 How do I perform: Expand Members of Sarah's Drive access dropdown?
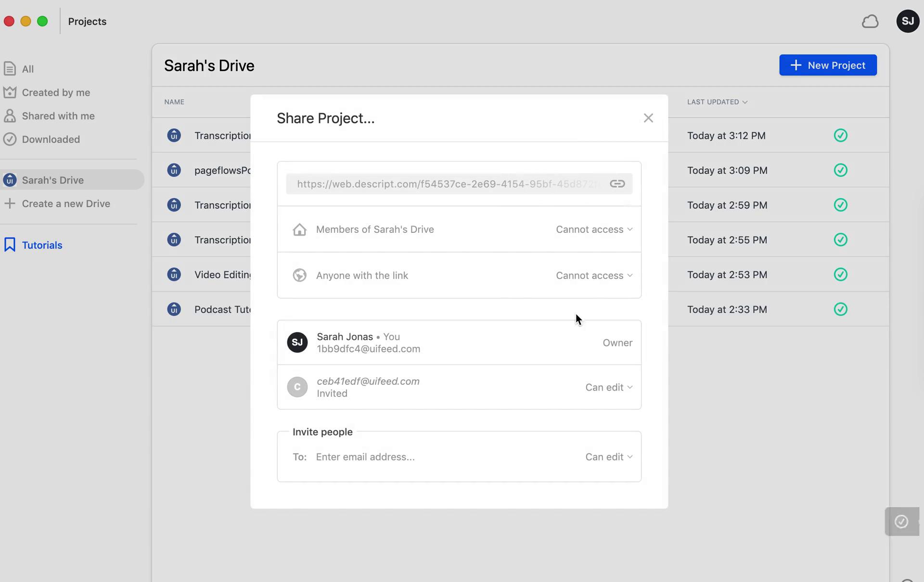(x=593, y=228)
